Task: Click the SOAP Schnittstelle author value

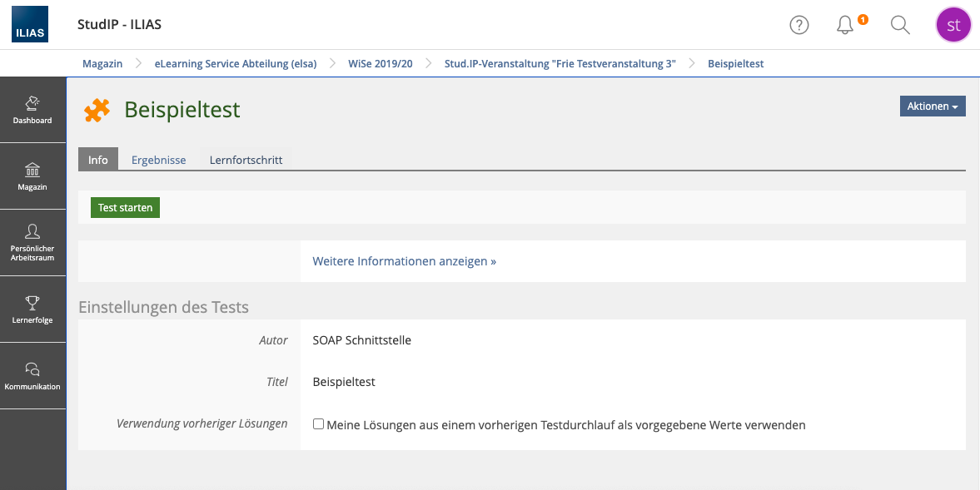Action: [362, 340]
